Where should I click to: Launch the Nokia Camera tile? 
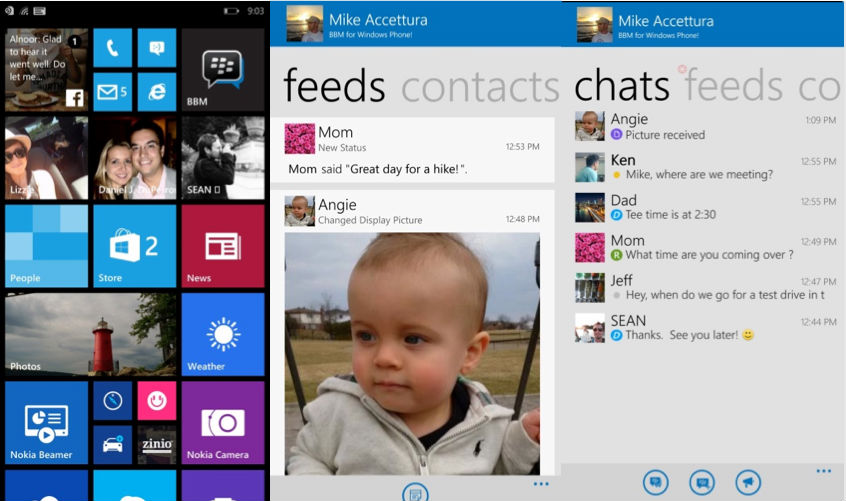click(223, 423)
